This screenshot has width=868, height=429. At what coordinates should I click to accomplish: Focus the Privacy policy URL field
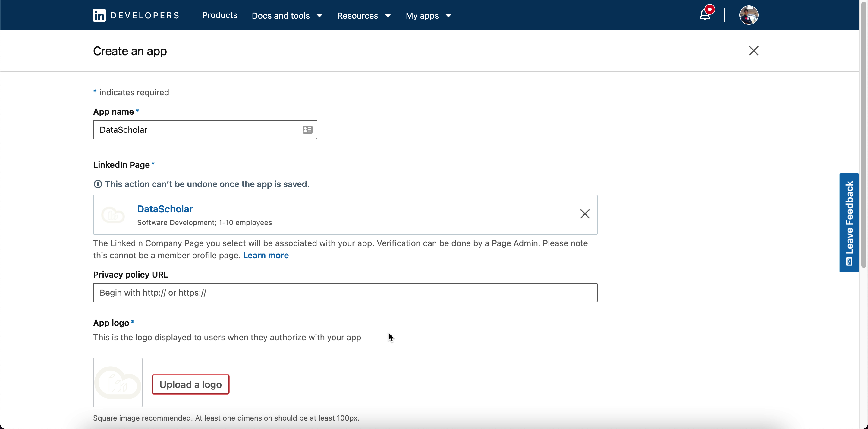(x=345, y=293)
